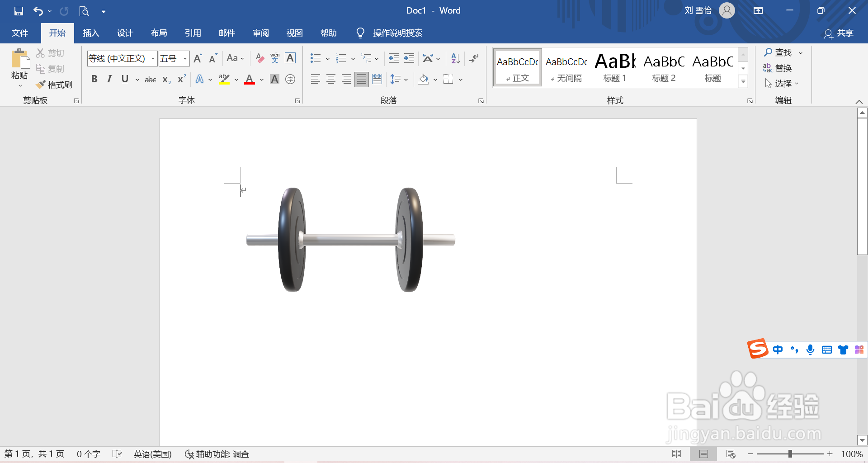Open the underline style dropdown arrow
The width and height of the screenshot is (868, 463).
point(137,80)
